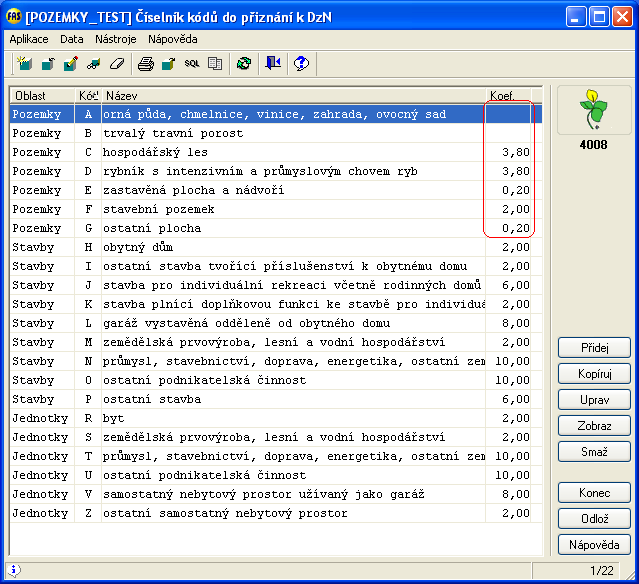639x584 pixels.
Task: Click the new record toolbar icon
Action: pyautogui.click(x=23, y=63)
